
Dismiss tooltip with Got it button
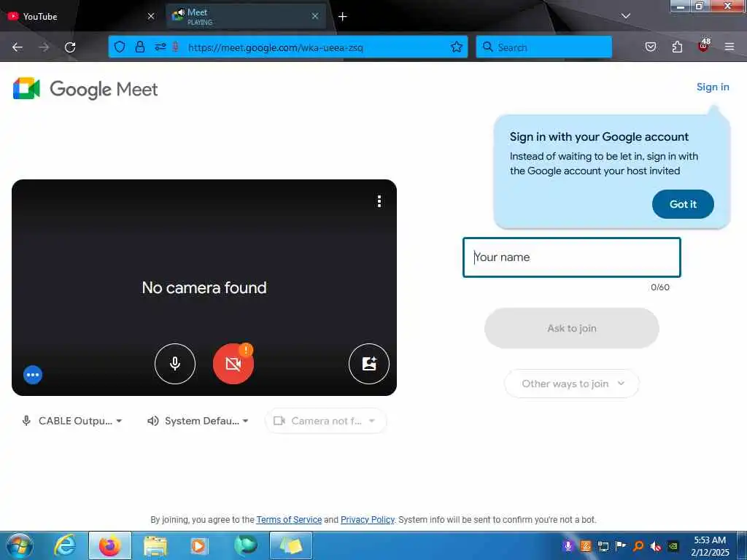(683, 204)
